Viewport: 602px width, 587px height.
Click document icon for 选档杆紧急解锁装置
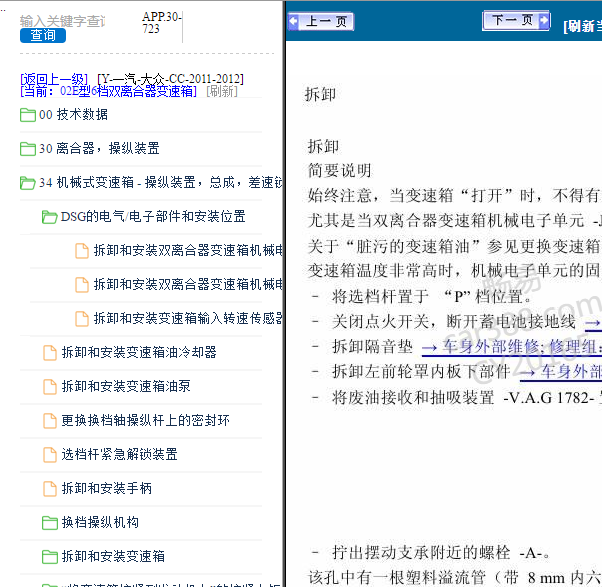point(50,455)
